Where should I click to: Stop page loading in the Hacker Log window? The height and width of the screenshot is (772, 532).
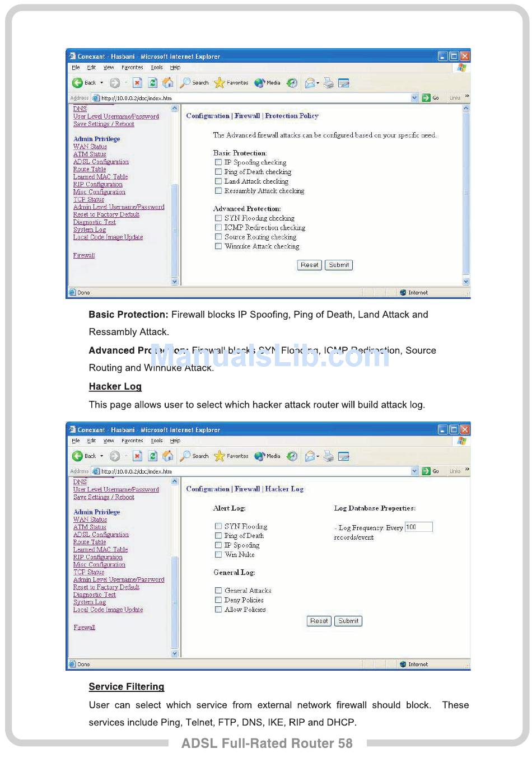click(137, 456)
